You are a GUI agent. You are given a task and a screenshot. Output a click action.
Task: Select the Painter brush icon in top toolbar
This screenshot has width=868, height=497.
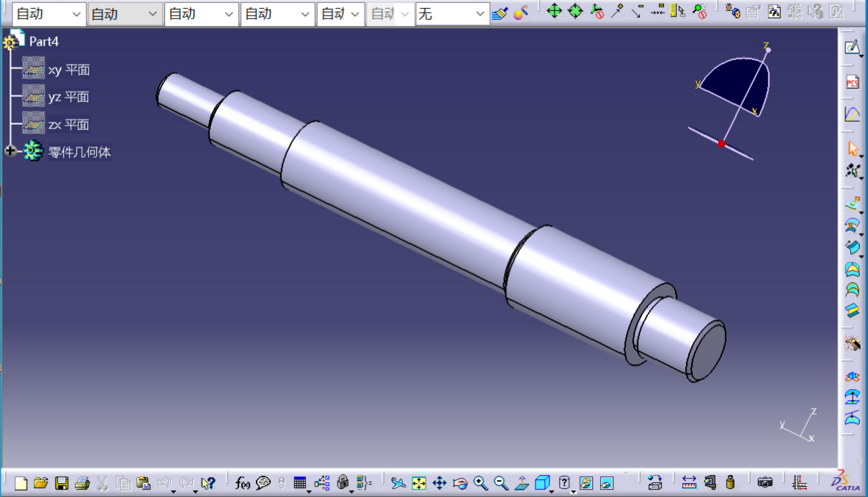[x=500, y=12]
